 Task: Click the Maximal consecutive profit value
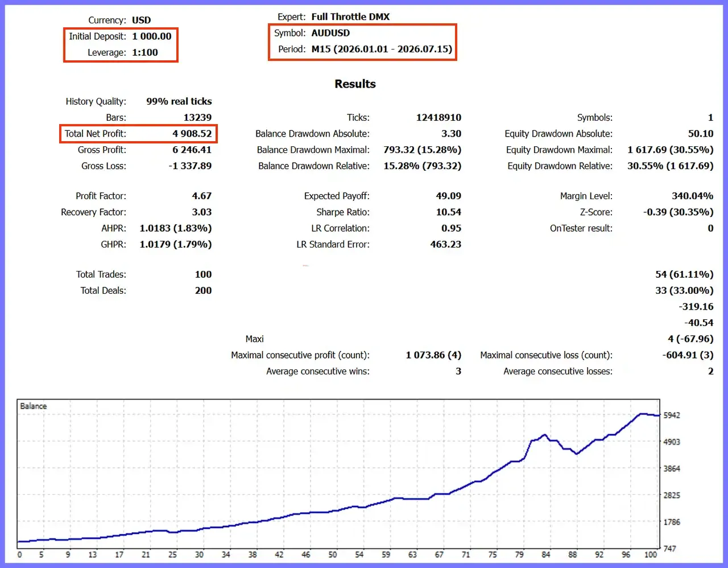coord(433,355)
